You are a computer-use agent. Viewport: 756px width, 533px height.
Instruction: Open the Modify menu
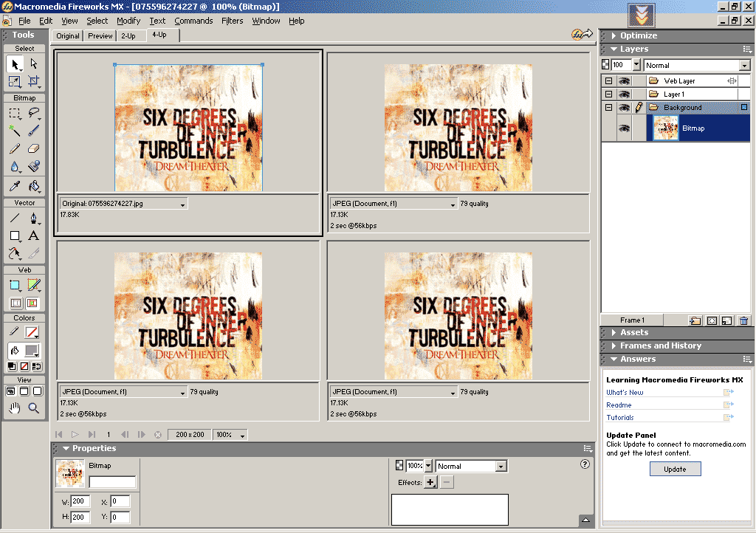pos(128,21)
